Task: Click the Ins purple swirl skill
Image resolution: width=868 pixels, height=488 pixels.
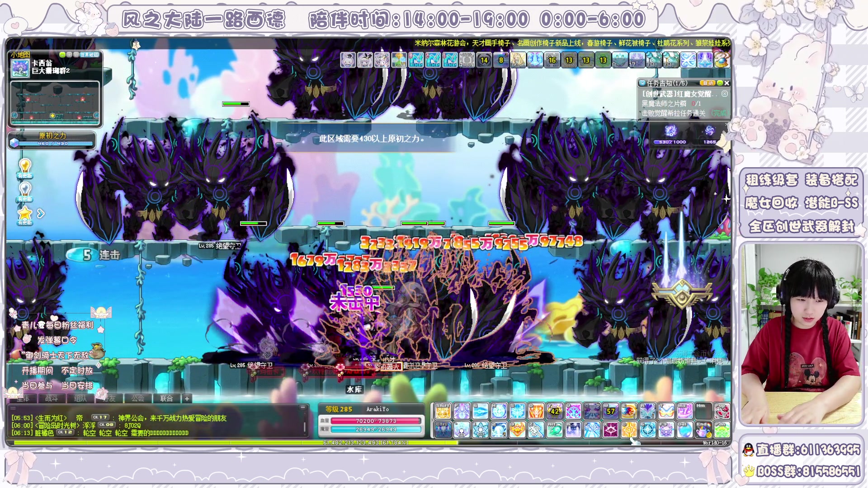Action: coord(684,411)
